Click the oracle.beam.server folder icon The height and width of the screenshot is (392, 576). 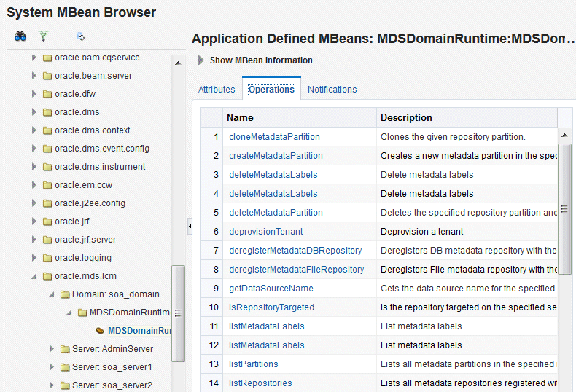[47, 76]
